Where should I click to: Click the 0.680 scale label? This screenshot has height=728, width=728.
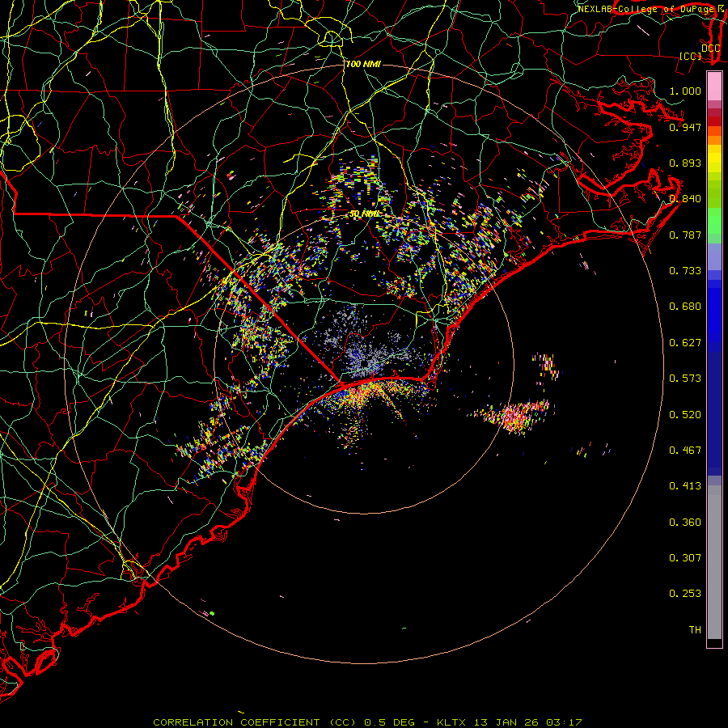[x=685, y=307]
